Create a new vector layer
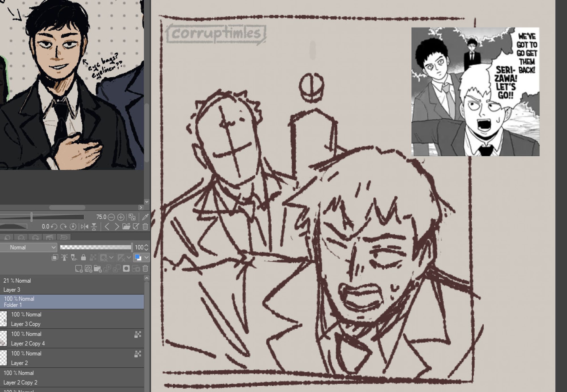Screen dimensions: 567x392 pyautogui.click(x=88, y=269)
